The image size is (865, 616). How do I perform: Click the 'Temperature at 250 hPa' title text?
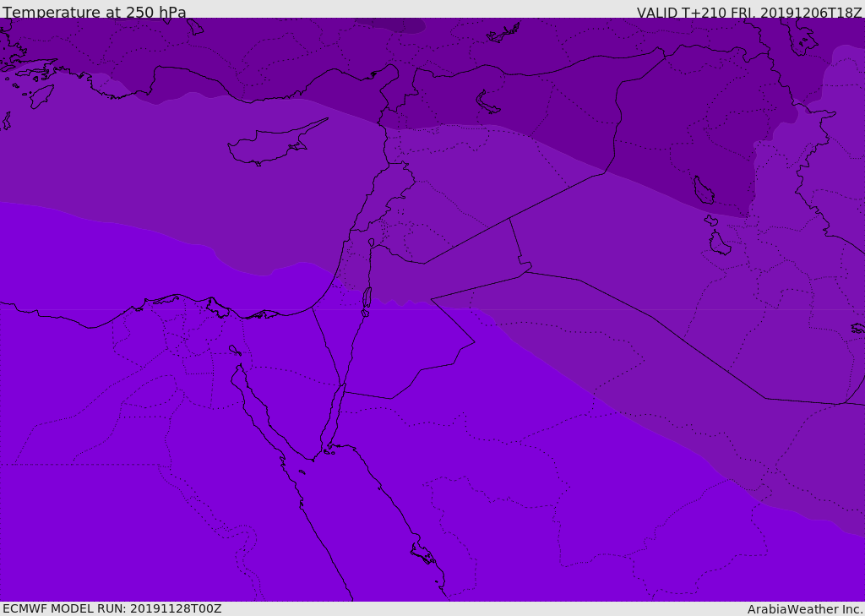(x=95, y=12)
